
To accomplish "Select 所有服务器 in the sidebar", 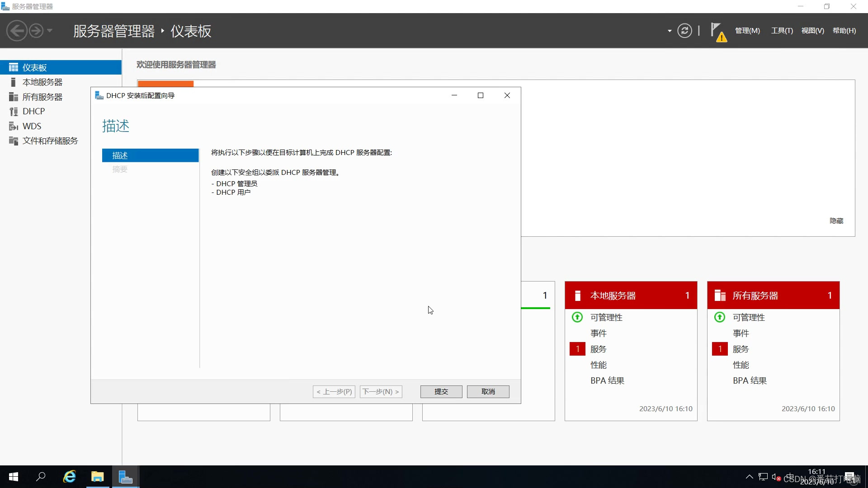I will click(61, 97).
